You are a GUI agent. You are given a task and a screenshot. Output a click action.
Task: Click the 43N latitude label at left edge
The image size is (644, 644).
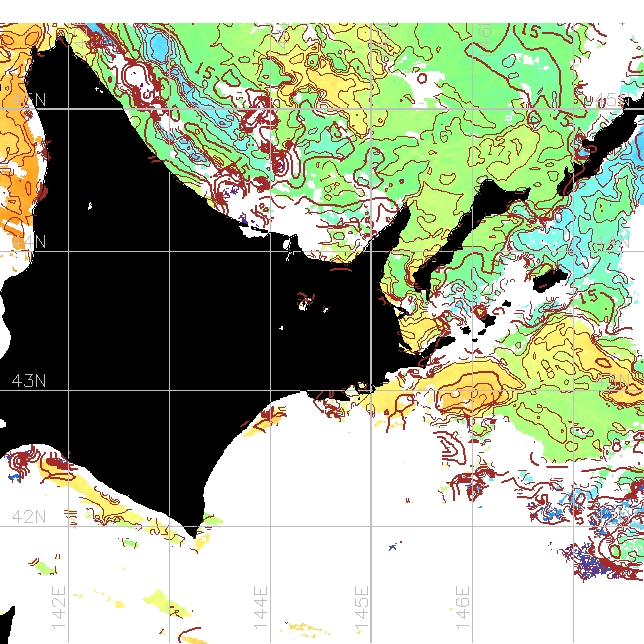tap(29, 381)
